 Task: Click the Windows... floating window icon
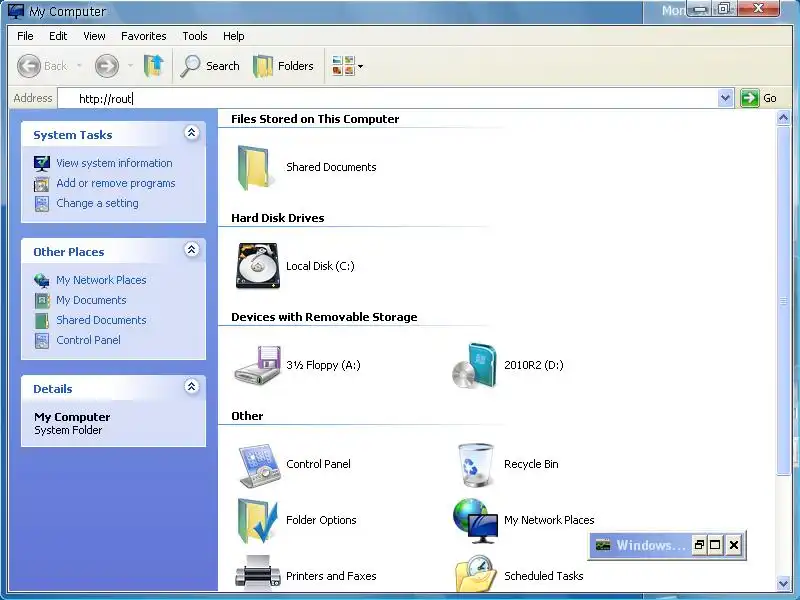pos(603,545)
